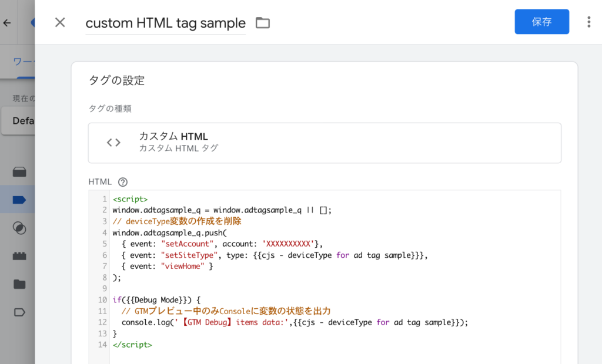Go back using the left arrow
602x364 pixels.
pos(7,23)
